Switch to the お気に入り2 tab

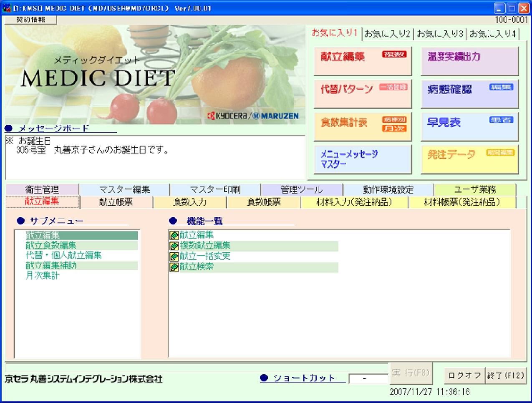point(387,34)
